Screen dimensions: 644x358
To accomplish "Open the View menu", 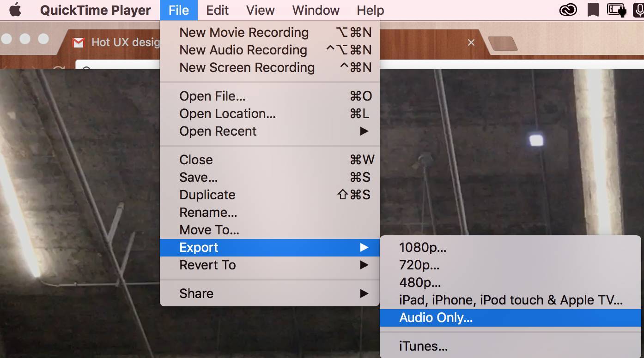I will (x=261, y=10).
